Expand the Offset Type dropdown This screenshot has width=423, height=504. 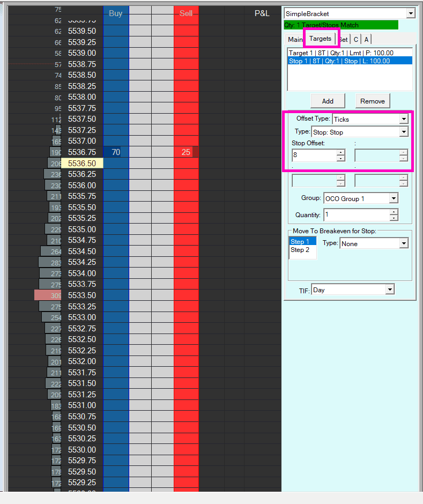tap(404, 119)
